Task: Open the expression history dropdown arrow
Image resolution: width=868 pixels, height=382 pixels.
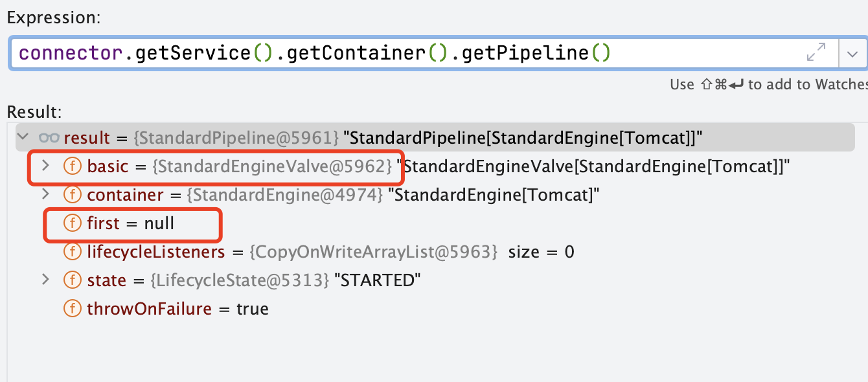Action: click(852, 54)
